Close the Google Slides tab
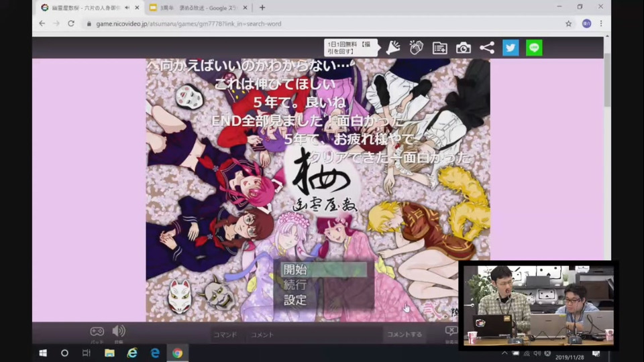The width and height of the screenshot is (644, 362). click(x=246, y=7)
